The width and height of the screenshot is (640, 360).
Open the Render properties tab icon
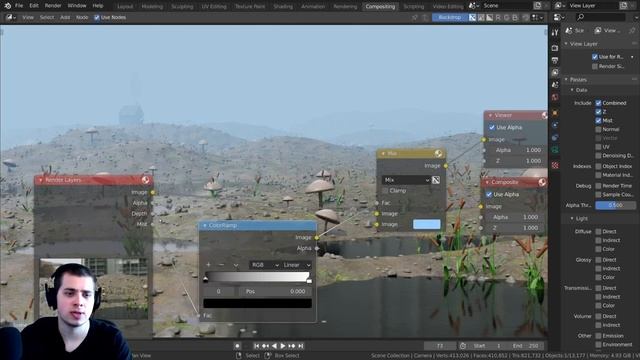pyautogui.click(x=555, y=48)
